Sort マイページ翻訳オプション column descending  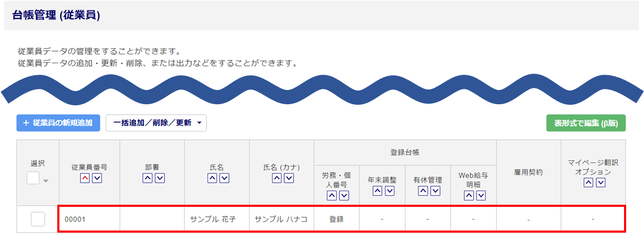click(600, 183)
